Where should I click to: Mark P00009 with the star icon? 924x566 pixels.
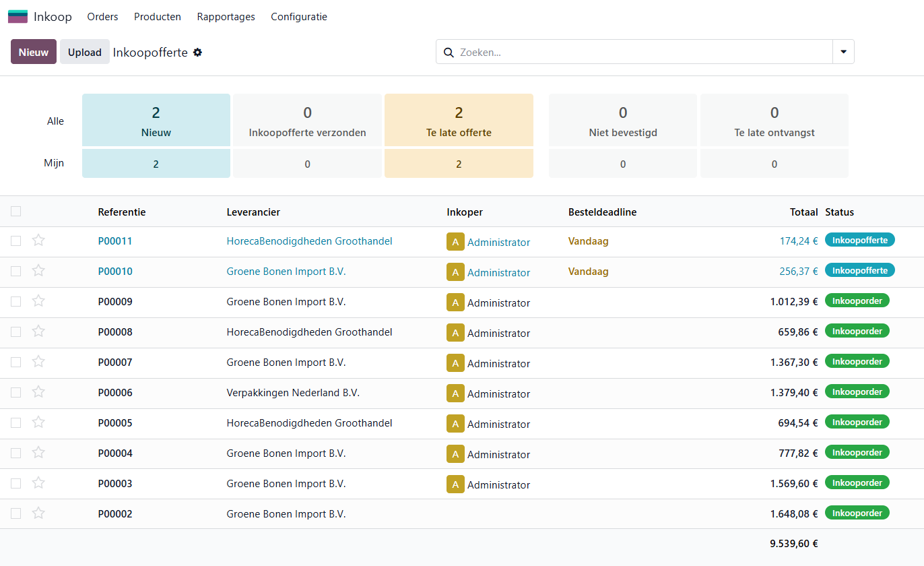coord(38,301)
